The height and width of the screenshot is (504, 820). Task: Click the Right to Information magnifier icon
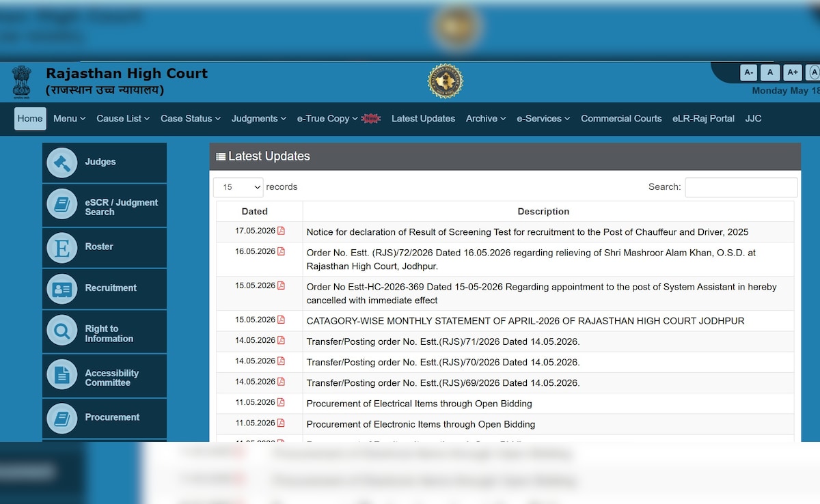(x=62, y=331)
